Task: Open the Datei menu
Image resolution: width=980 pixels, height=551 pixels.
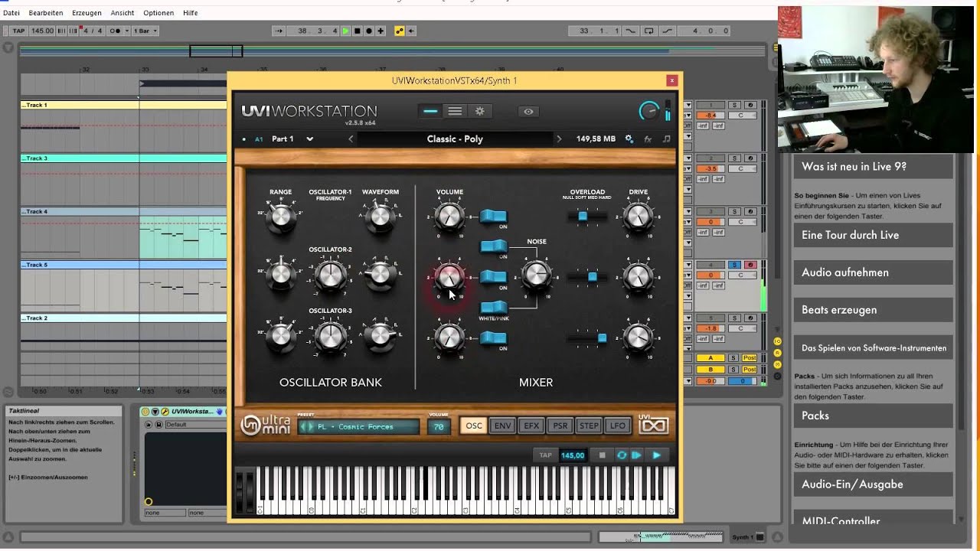Action: (x=11, y=13)
